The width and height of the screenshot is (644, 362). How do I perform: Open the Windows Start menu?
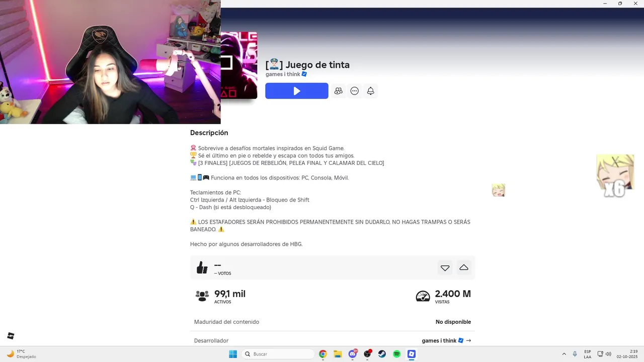point(233,354)
